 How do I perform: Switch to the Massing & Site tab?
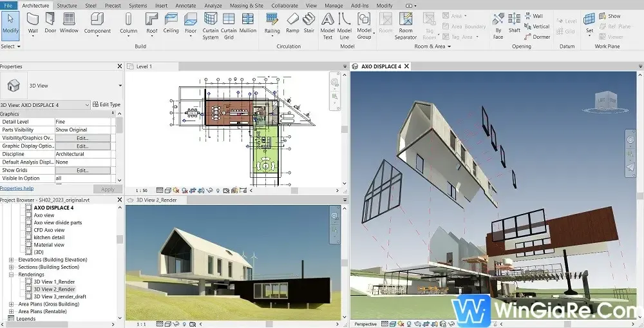coord(247,5)
